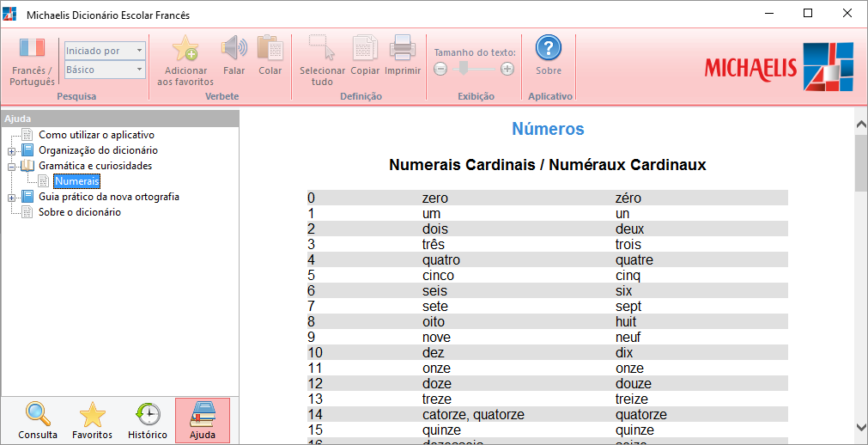
Task: Click the word 'neuf' in table
Action: [x=628, y=338]
